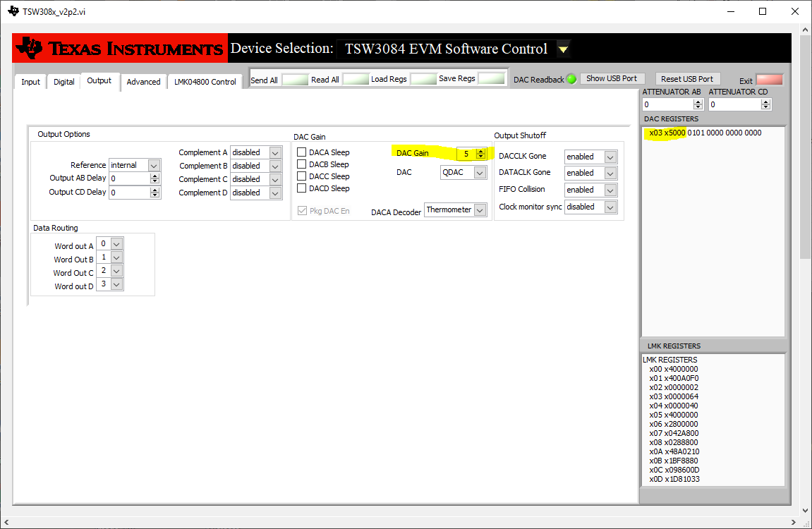Click the Save Regs button
The height and width of the screenshot is (529, 812).
click(492, 79)
